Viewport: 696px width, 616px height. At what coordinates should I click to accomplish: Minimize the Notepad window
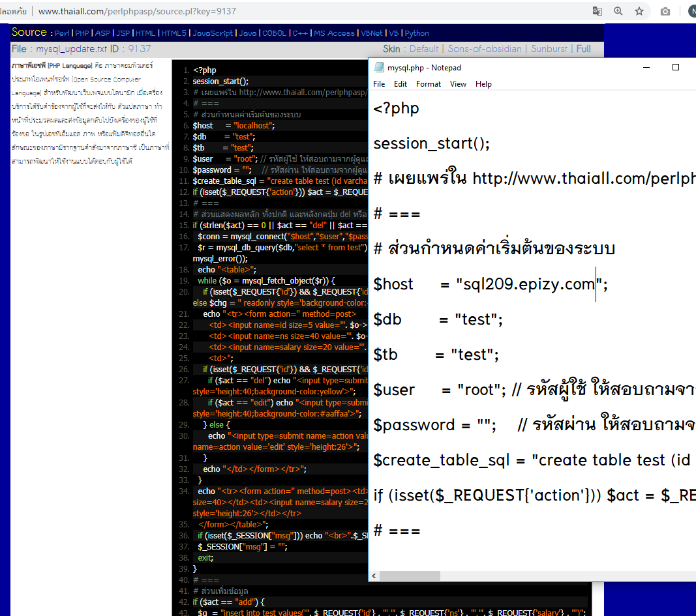[644, 68]
